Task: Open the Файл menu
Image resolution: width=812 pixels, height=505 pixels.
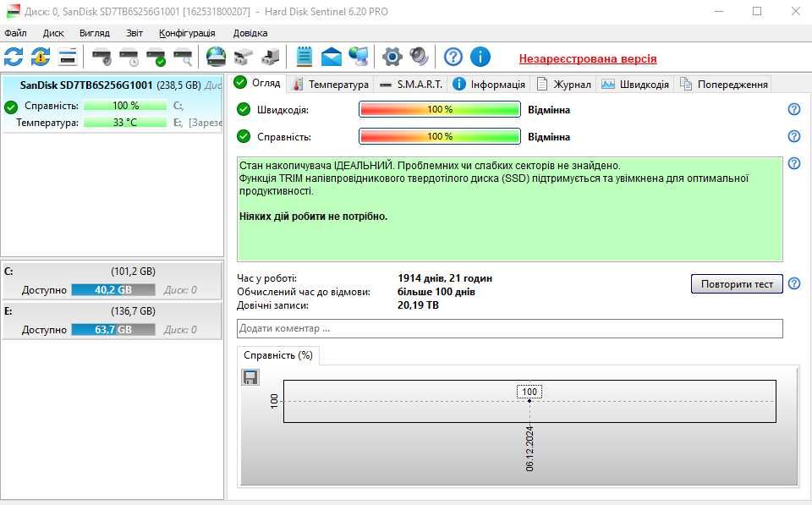Action: point(15,33)
